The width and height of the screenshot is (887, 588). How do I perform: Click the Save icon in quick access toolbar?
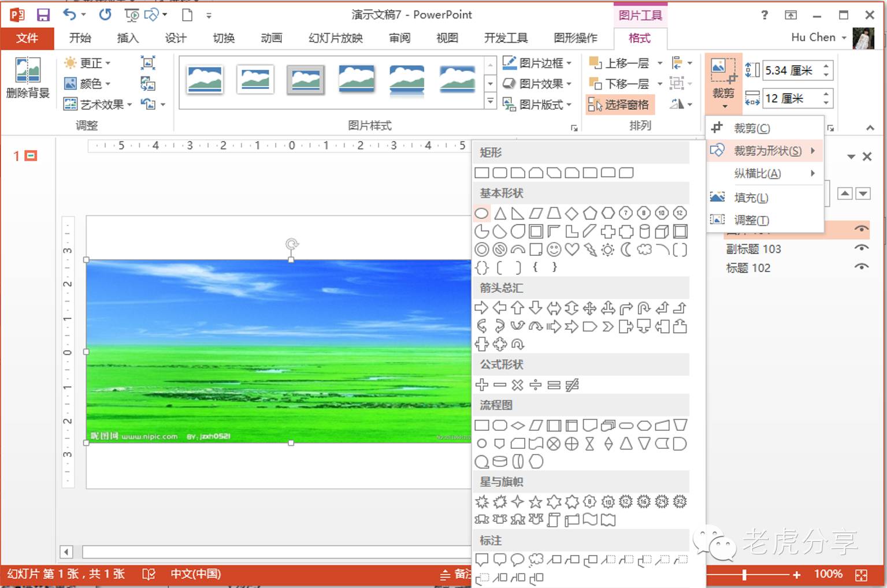(43, 15)
